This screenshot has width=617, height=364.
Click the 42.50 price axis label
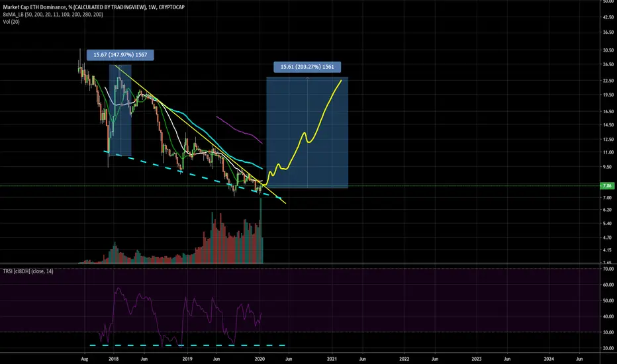608,17
